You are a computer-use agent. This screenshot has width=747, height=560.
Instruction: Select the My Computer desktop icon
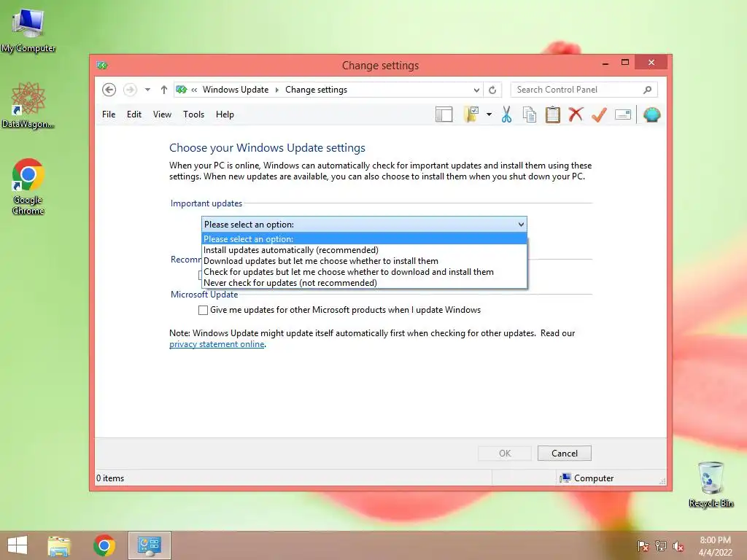point(28,31)
